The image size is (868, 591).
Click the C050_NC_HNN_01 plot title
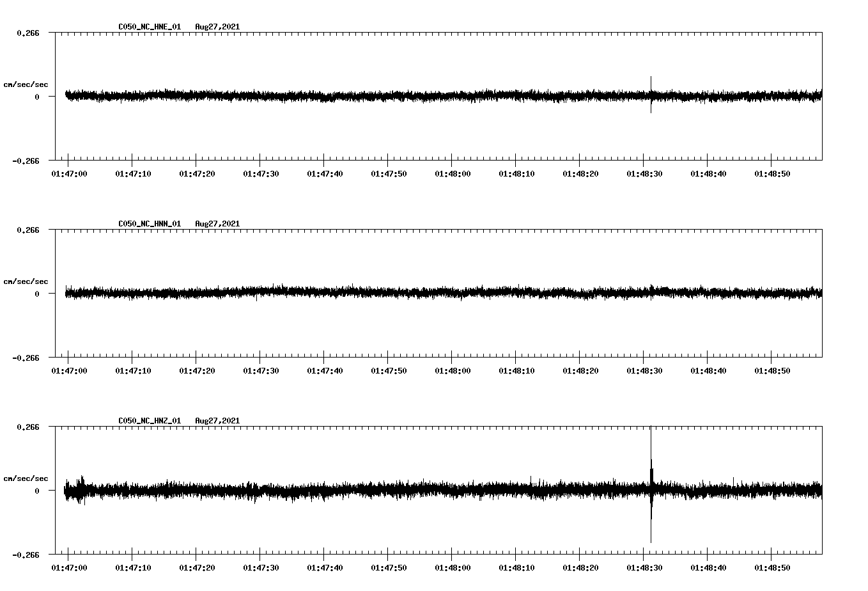(150, 224)
